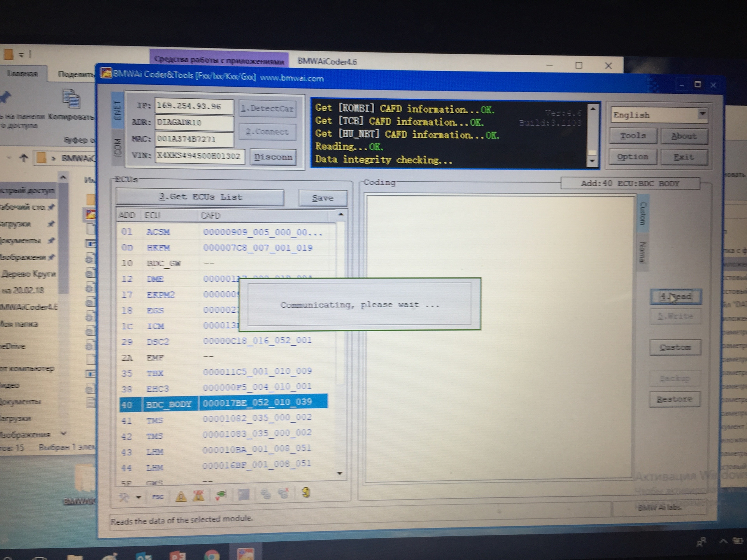Click the hammer tools icon in bottom toolbar
747x560 pixels.
[x=124, y=497]
